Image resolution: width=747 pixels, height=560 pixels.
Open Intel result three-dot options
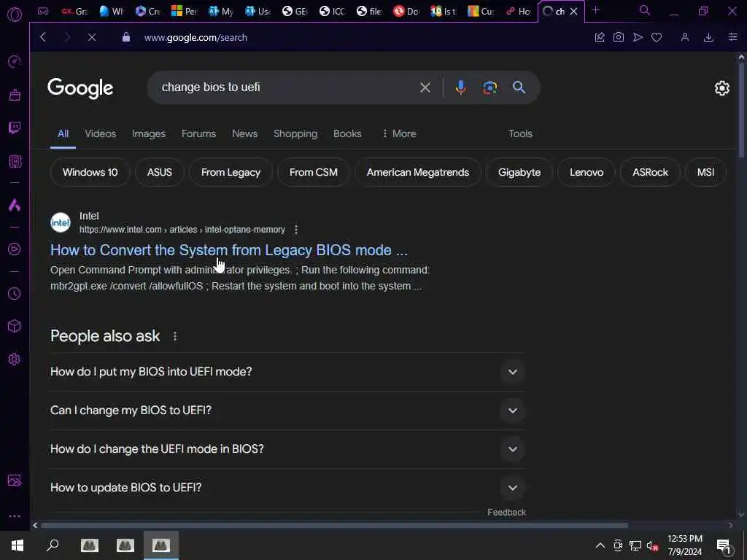[x=296, y=230]
